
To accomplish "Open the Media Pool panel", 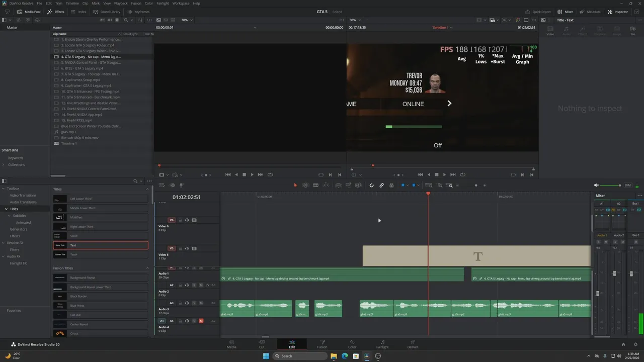I will click(29, 12).
